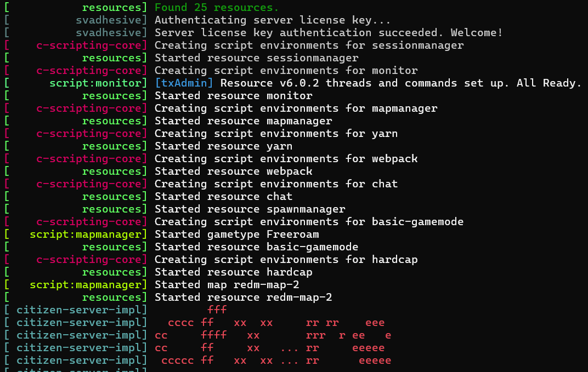Select 'Creating script environments for monitor' line
Image resolution: width=588 pixels, height=372 pixels.
coord(286,71)
